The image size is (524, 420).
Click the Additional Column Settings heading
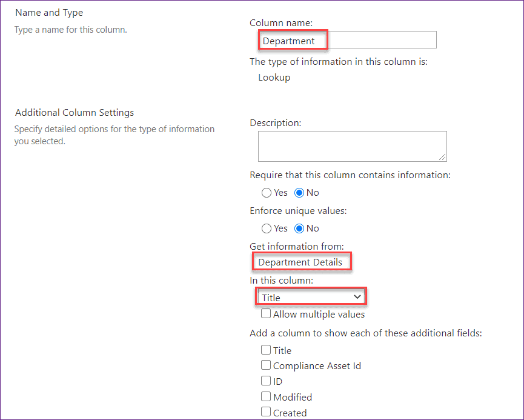point(74,112)
